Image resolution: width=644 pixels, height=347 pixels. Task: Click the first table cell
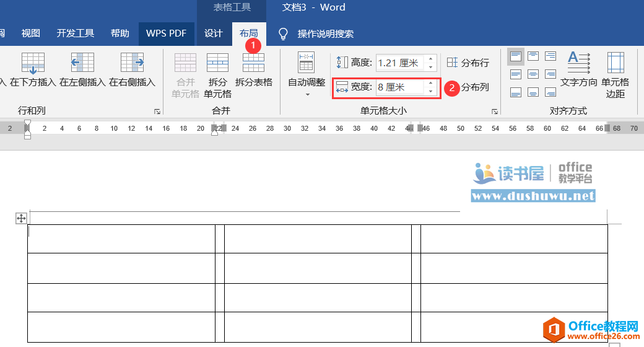click(121, 239)
